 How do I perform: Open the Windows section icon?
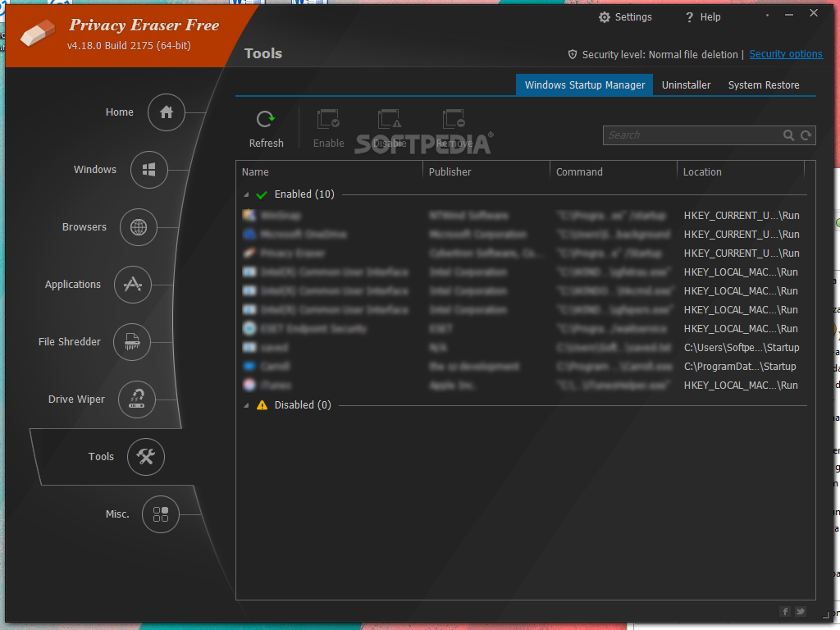coord(149,170)
